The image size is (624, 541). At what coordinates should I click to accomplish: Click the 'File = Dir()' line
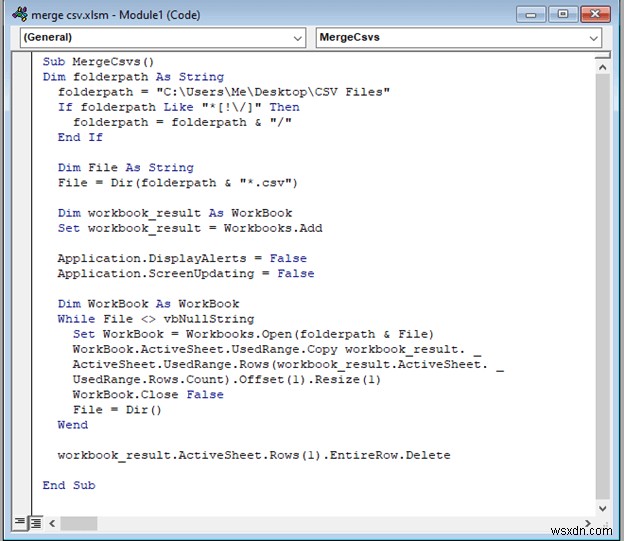click(117, 410)
